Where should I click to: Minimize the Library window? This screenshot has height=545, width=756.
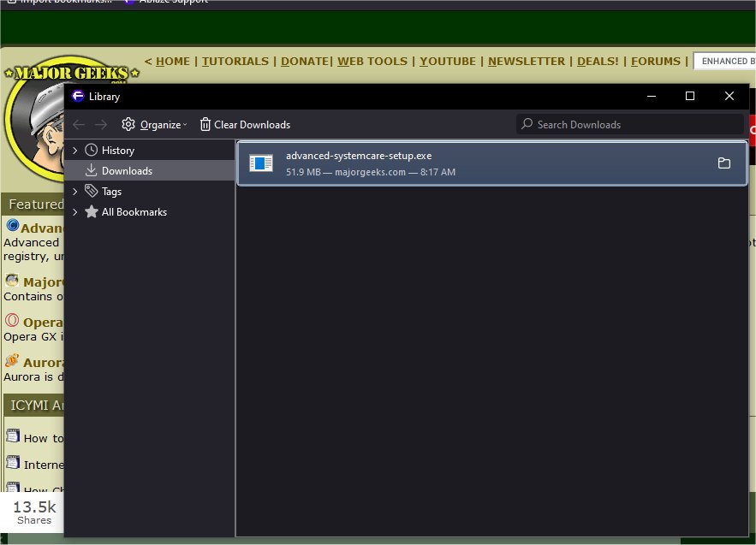pos(652,96)
